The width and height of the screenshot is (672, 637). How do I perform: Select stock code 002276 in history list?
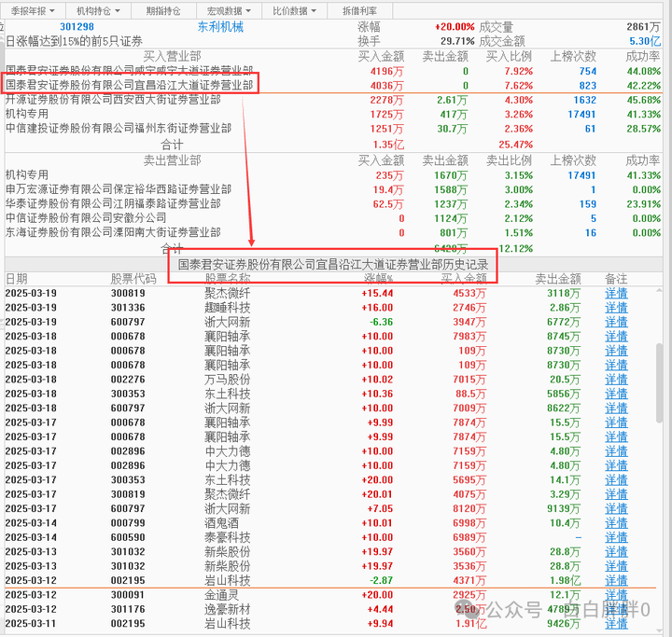coord(128,380)
